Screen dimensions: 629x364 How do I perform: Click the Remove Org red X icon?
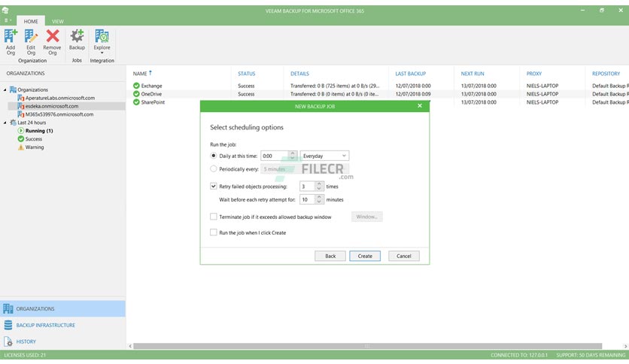52,37
